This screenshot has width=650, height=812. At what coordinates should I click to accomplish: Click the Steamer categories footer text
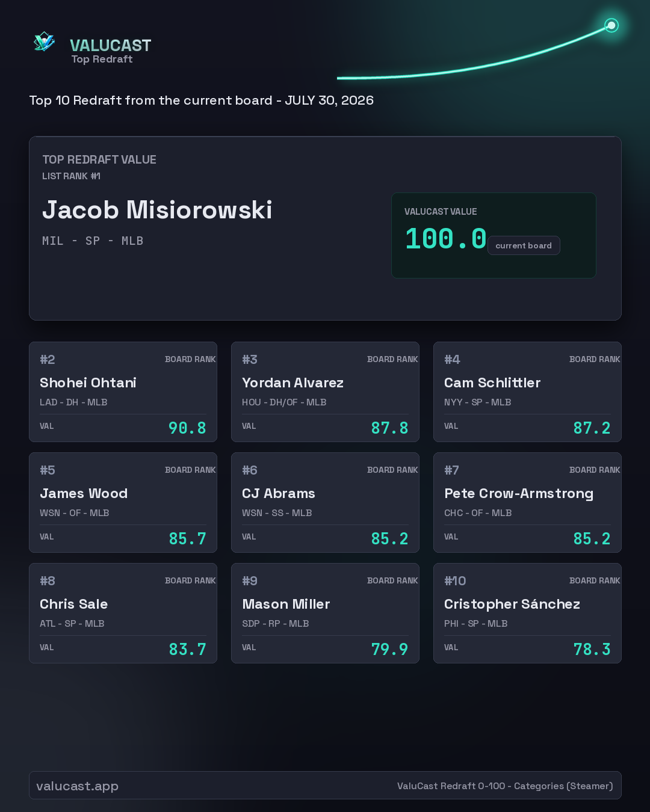point(505,786)
